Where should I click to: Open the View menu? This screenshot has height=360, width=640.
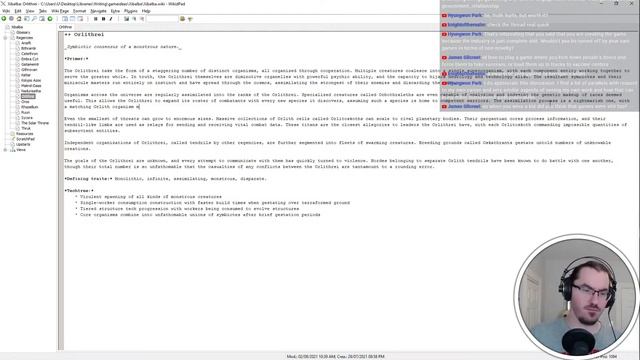(x=30, y=11)
